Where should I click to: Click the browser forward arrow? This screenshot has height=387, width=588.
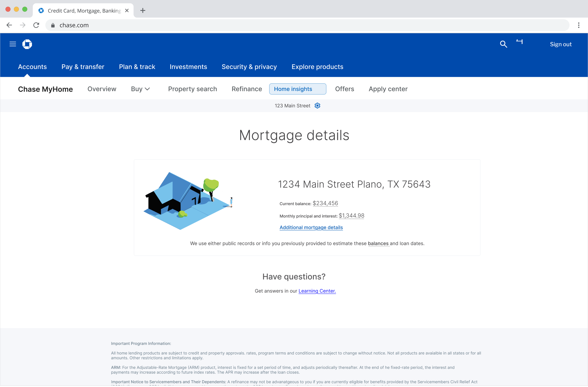point(23,25)
